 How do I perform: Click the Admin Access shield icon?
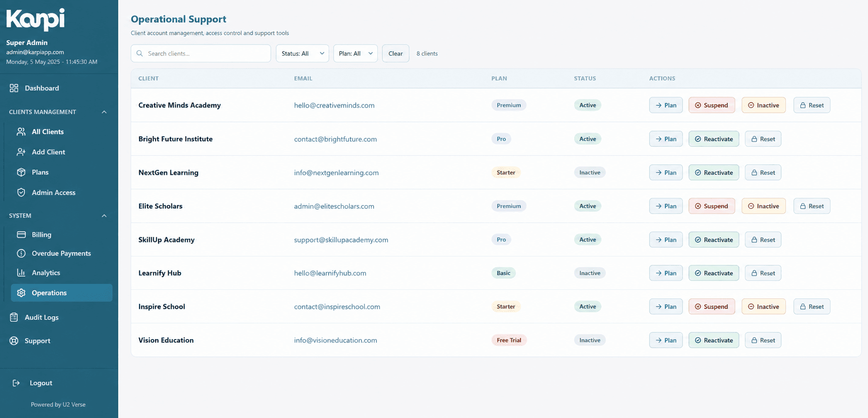point(21,192)
